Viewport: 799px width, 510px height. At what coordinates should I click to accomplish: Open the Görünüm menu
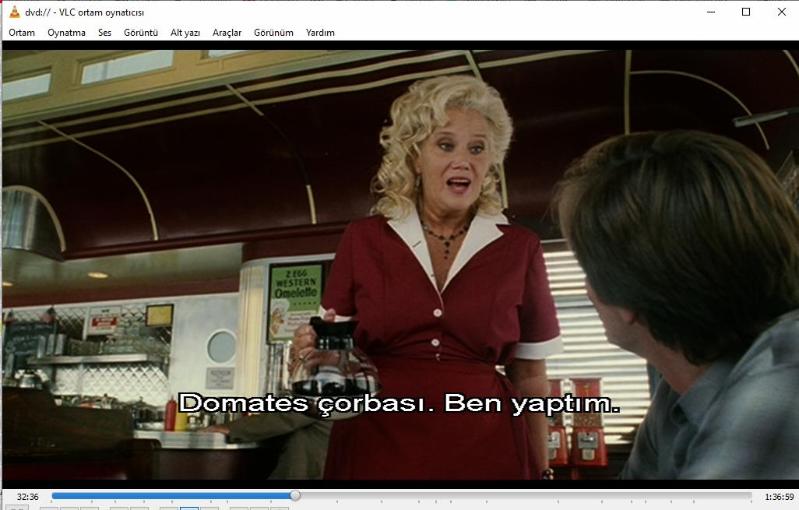(x=274, y=33)
